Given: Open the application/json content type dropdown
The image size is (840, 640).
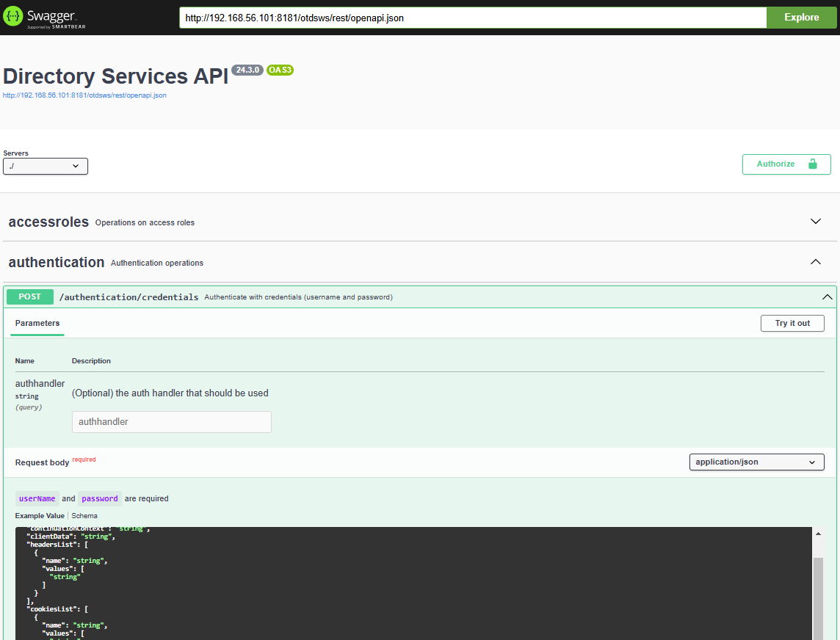Looking at the screenshot, I should 756,462.
